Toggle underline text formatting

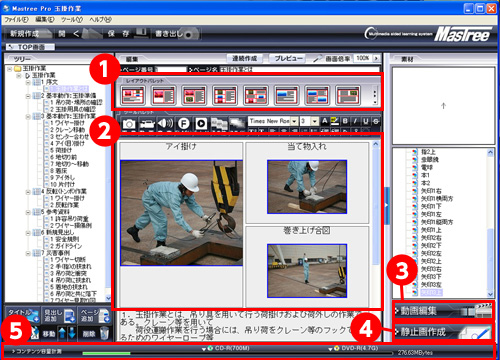pos(366,121)
